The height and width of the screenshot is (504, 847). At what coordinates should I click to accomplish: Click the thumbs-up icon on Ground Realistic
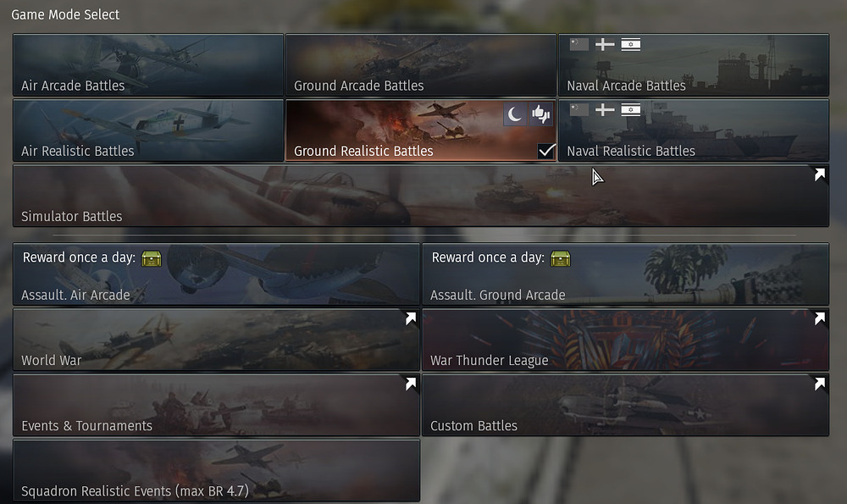point(540,114)
